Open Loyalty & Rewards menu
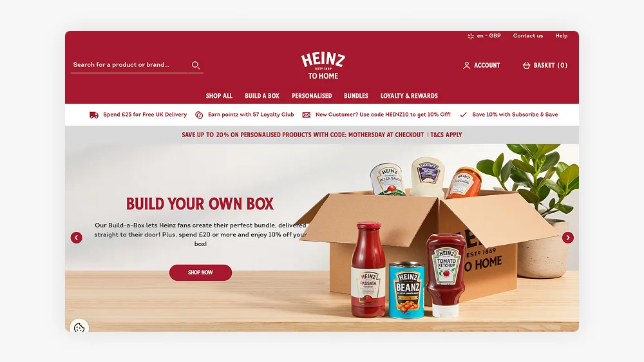The image size is (644, 362). [x=409, y=96]
